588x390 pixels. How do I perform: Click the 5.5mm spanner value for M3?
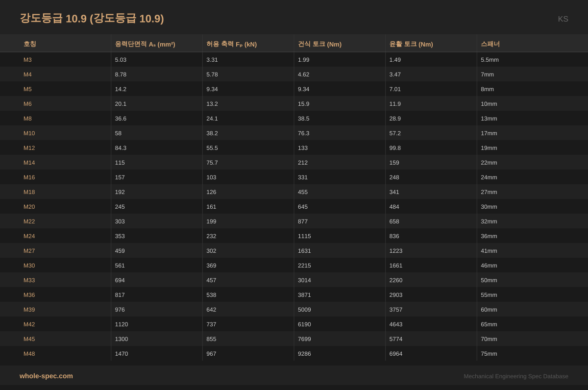click(489, 60)
